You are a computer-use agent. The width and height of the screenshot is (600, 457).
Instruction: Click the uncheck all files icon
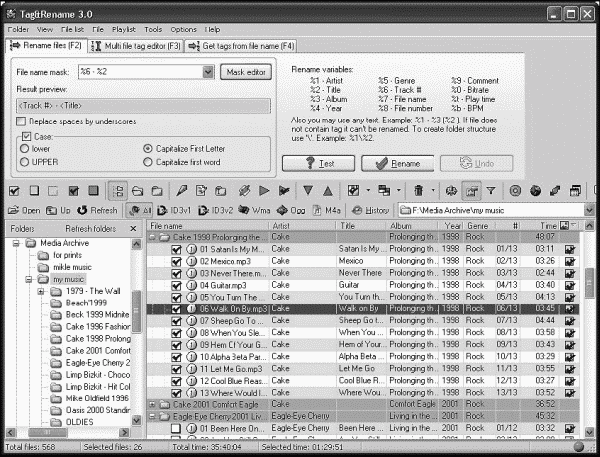[34, 191]
